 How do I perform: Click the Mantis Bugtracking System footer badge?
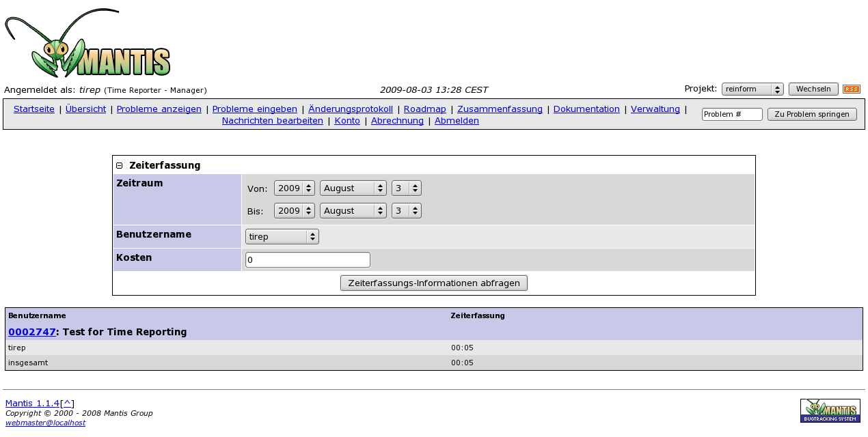pos(830,411)
